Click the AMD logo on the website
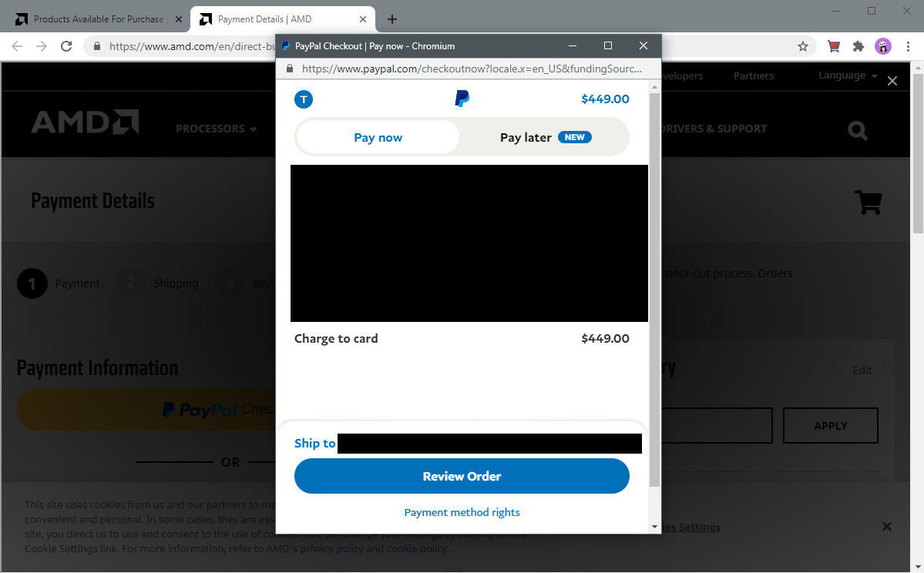The image size is (924, 573). [x=85, y=122]
